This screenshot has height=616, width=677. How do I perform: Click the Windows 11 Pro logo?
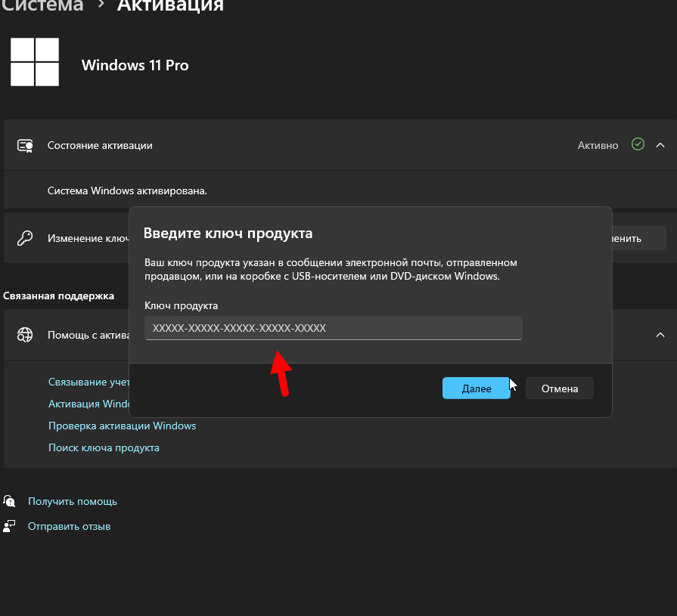pos(35,62)
